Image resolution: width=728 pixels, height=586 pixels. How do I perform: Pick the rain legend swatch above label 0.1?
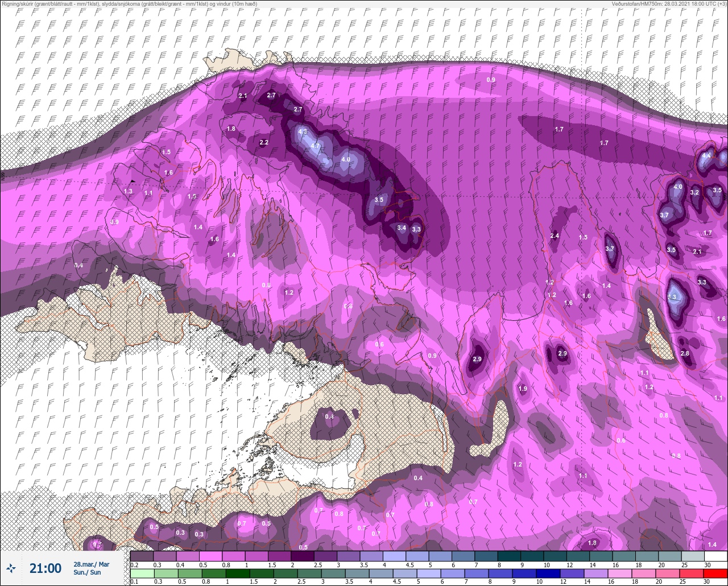point(142,573)
